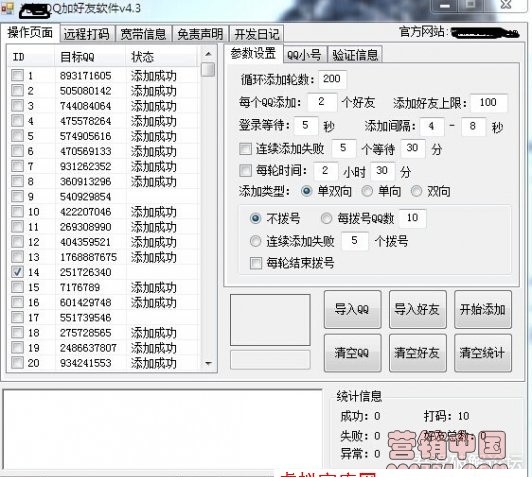The width and height of the screenshot is (532, 500).
Task: Click 添加成功 status of row 10
Action: click(x=154, y=212)
